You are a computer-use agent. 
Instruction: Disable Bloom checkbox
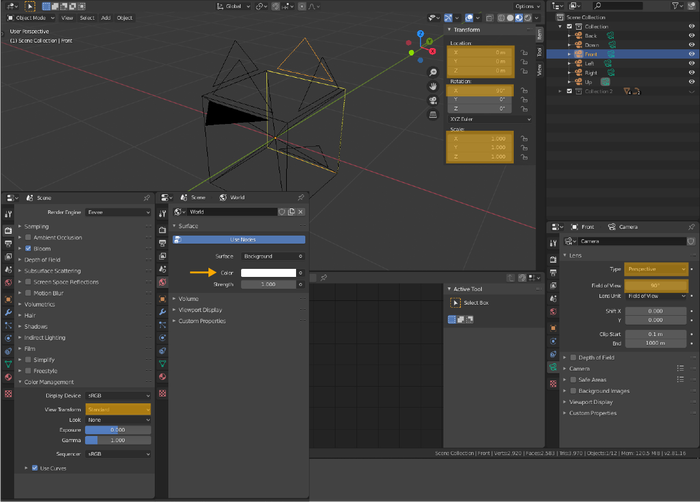click(28, 249)
